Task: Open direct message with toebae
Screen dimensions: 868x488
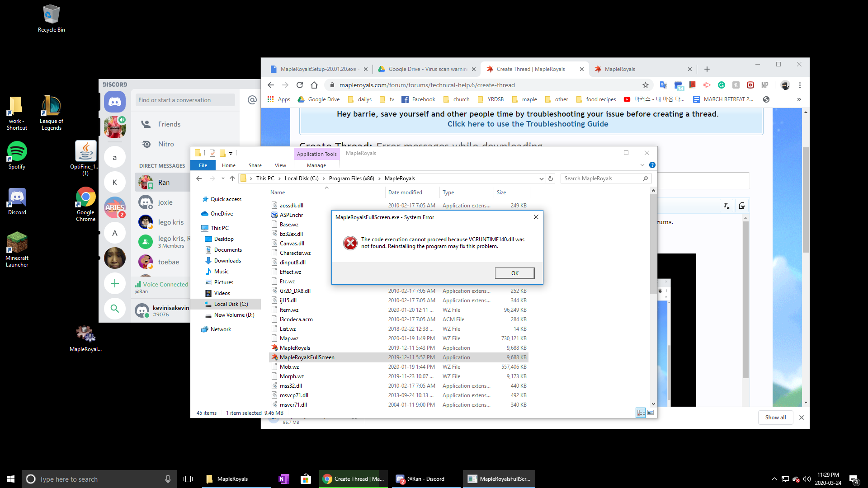Action: click(x=168, y=262)
